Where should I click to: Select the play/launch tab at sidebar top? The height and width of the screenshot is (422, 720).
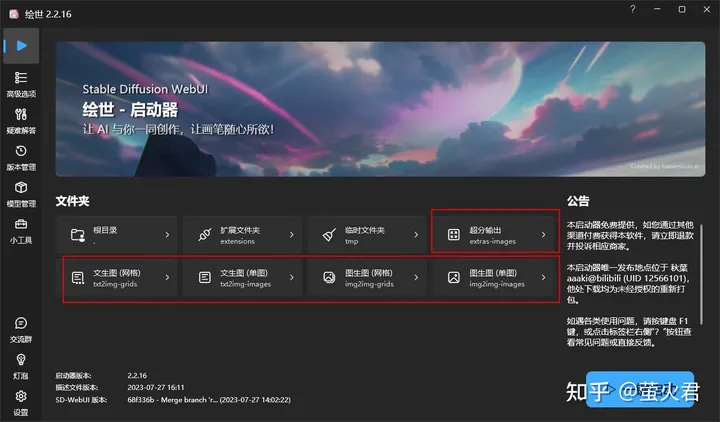pos(21,46)
